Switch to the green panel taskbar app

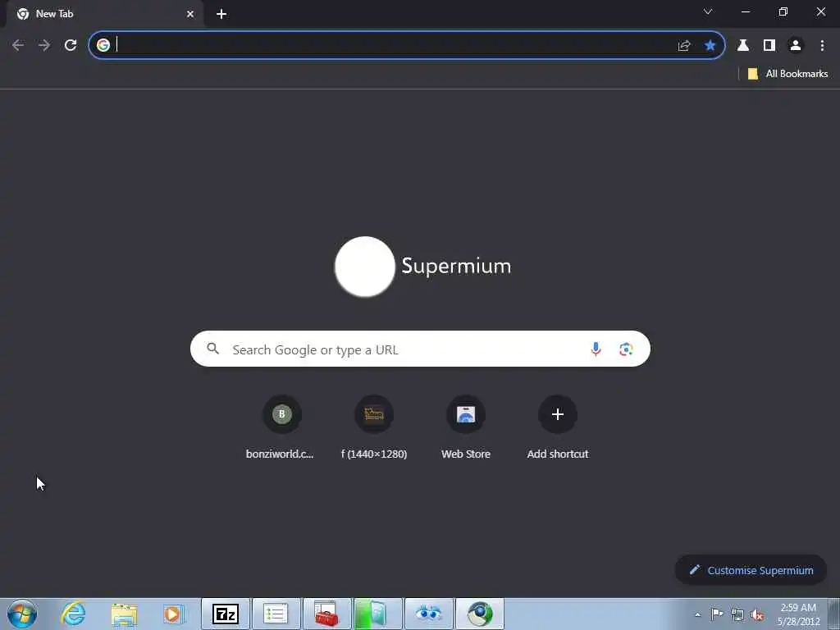[377, 614]
